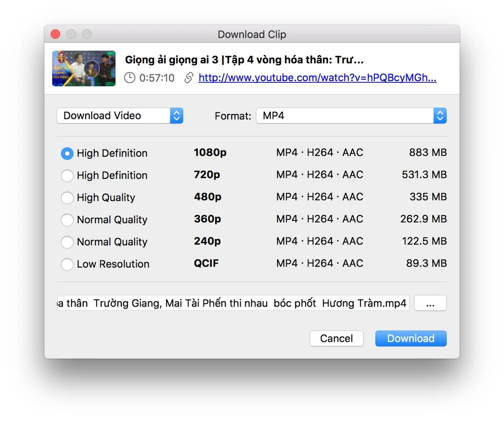The width and height of the screenshot is (504, 422).
Task: Select the 720p High Definition radio button
Action: 67,175
